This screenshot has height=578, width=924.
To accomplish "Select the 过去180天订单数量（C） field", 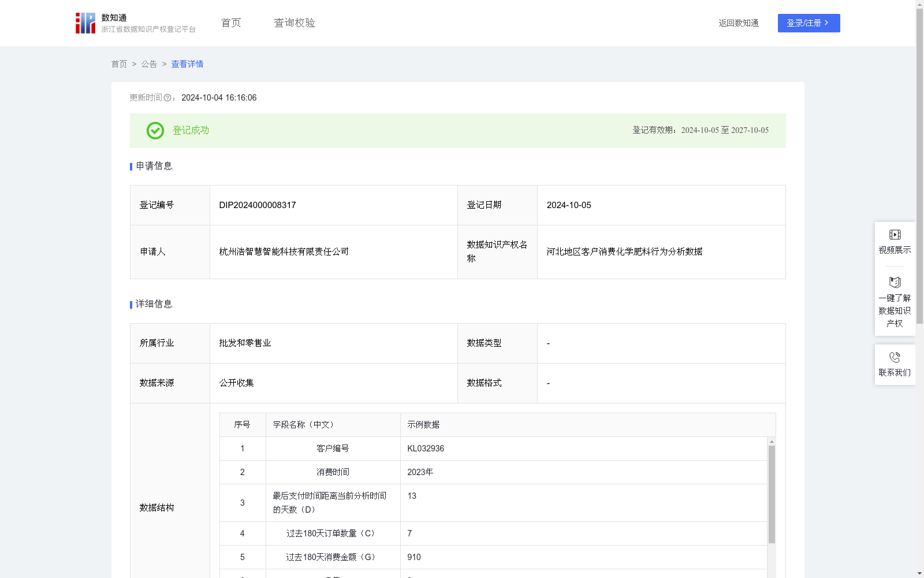I will [333, 533].
